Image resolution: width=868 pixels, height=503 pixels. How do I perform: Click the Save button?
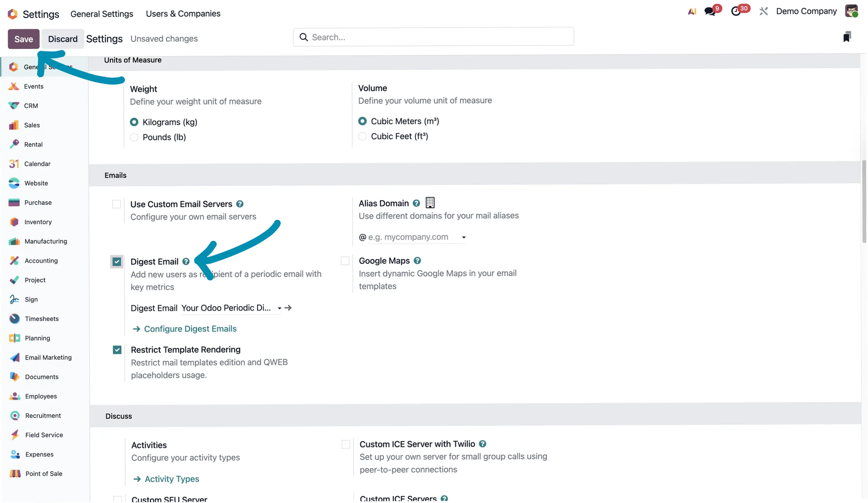[x=24, y=39]
